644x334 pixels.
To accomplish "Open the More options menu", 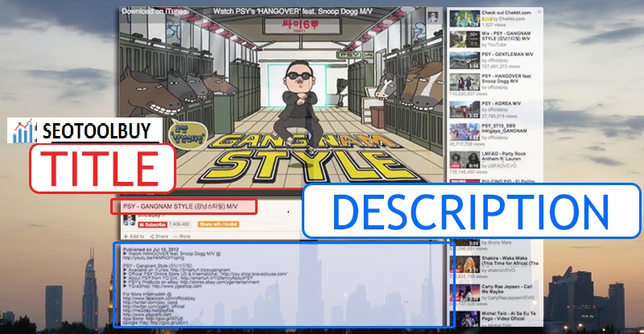I will pyautogui.click(x=182, y=237).
